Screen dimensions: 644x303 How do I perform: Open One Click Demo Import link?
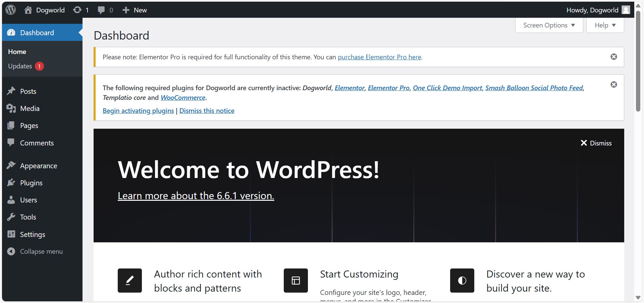point(447,88)
